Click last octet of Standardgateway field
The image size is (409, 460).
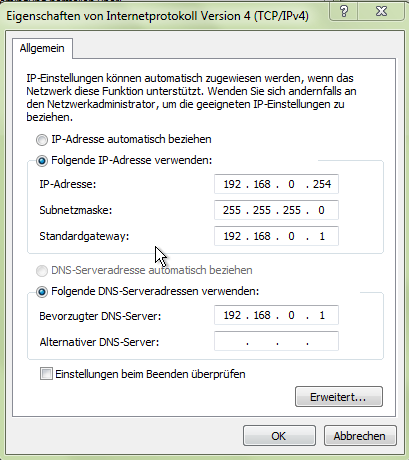click(322, 236)
